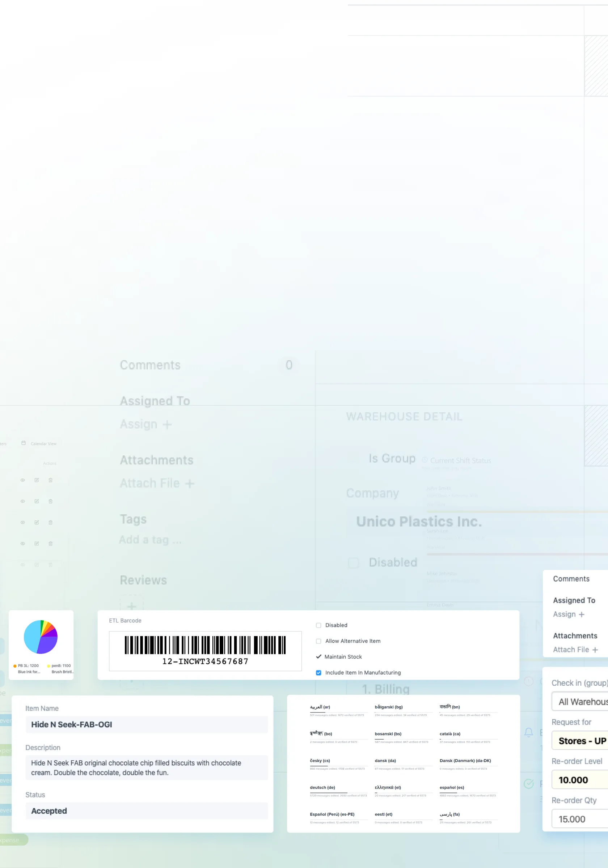
Task: Click the Calendar View icon
Action: pyautogui.click(x=24, y=443)
